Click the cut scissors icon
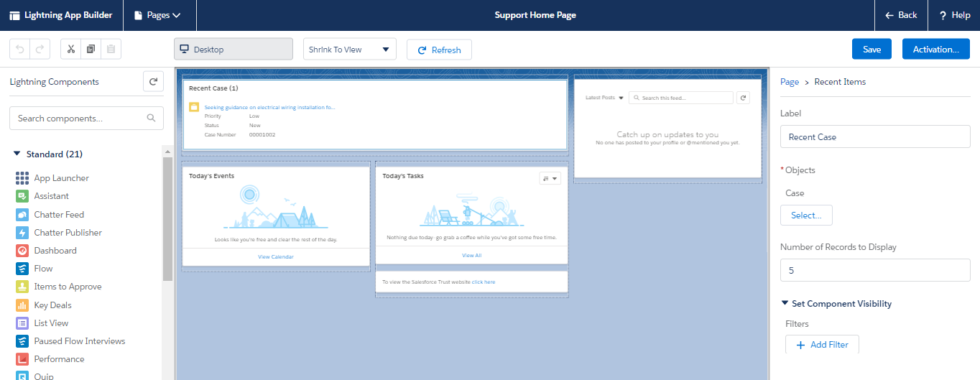Image resolution: width=980 pixels, height=380 pixels. point(71,49)
